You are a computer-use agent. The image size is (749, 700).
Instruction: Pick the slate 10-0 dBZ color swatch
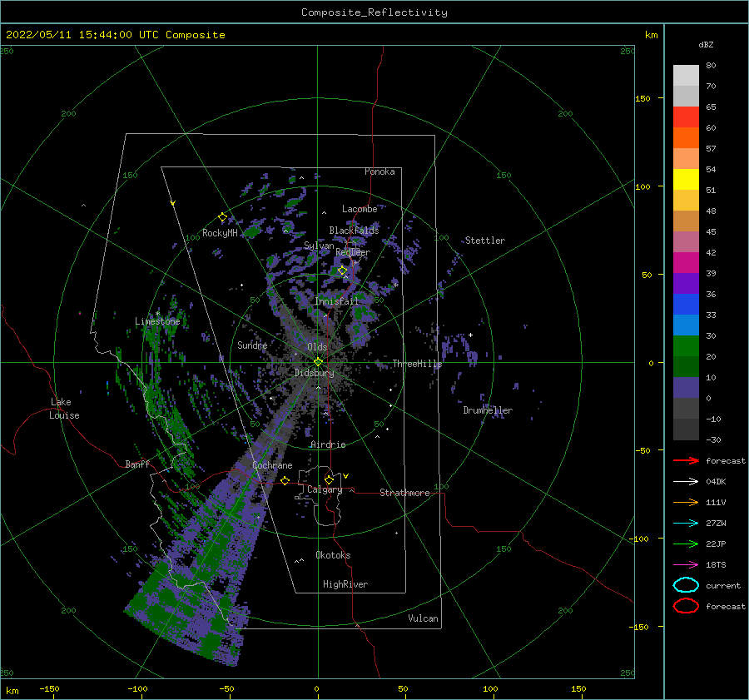click(686, 388)
